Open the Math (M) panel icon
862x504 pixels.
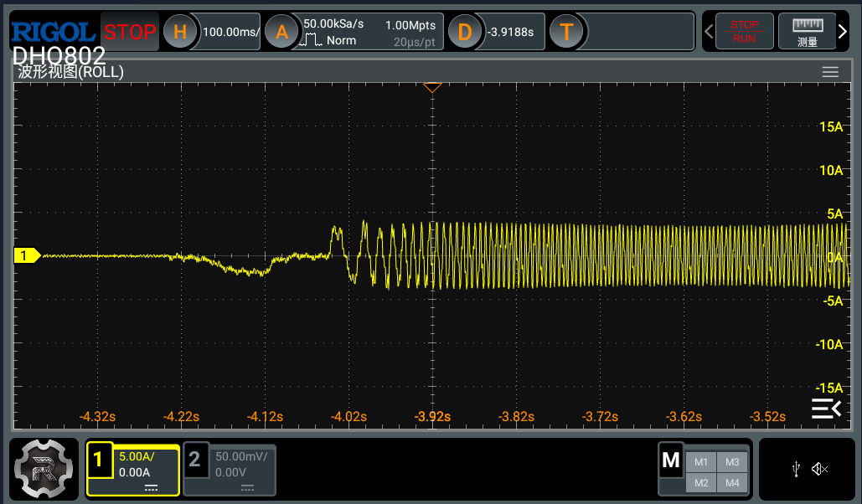671,460
